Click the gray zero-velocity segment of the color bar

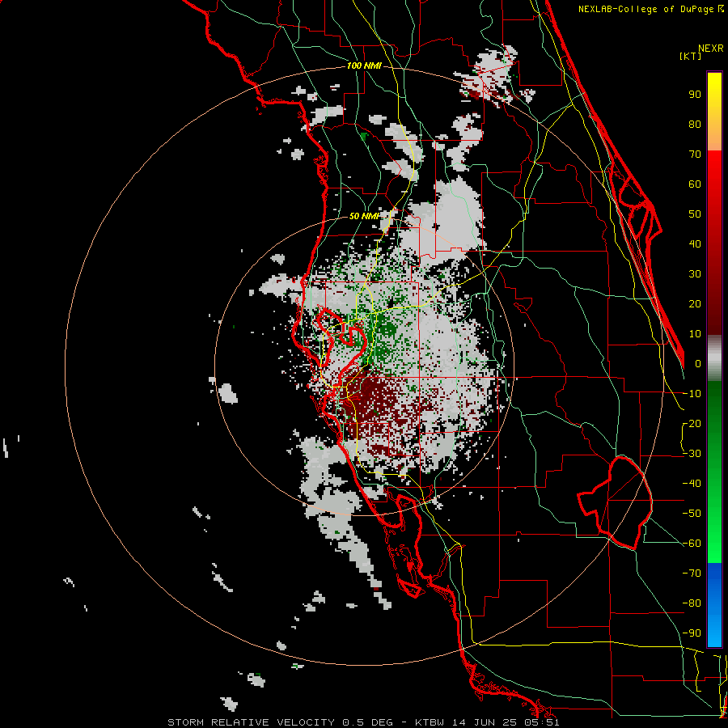[x=714, y=358]
